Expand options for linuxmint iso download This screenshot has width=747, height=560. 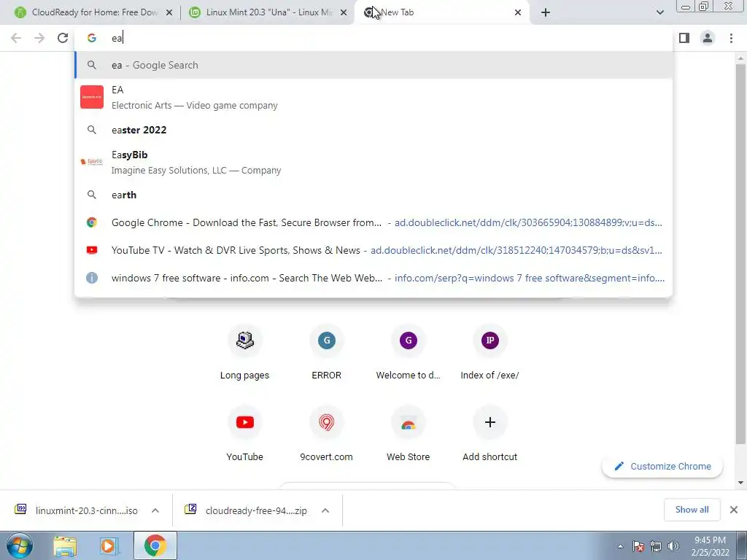(155, 510)
